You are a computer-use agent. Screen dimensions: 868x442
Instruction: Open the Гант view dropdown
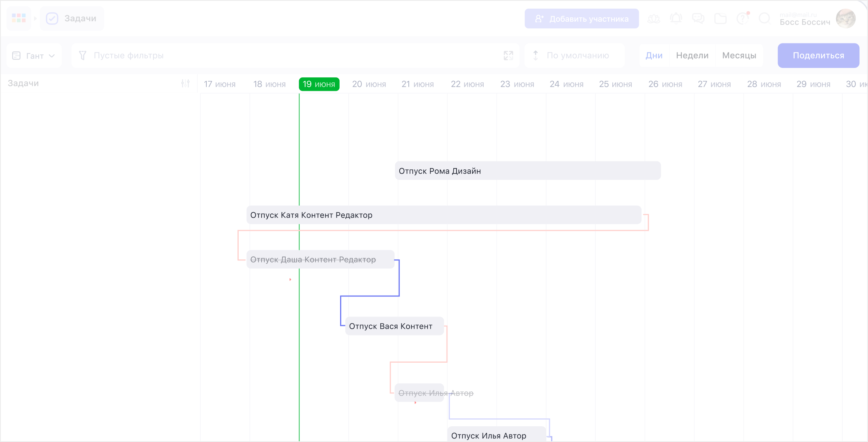point(34,56)
